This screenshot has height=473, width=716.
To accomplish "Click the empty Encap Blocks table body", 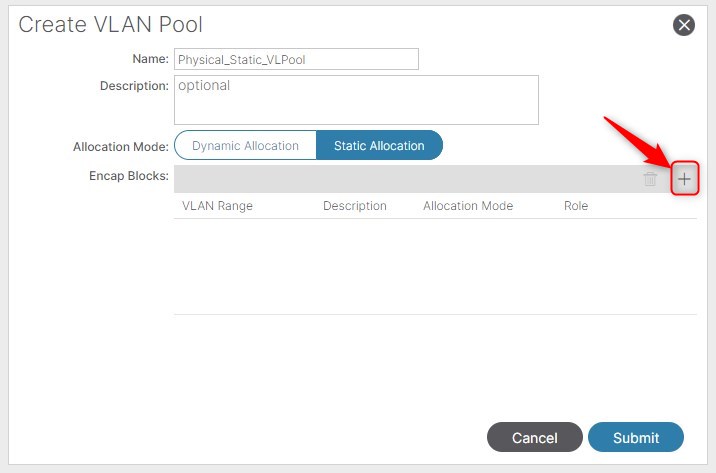I will coord(435,265).
